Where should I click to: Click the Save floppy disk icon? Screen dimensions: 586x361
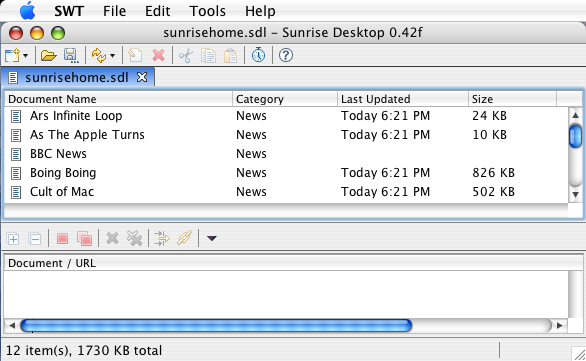[x=71, y=56]
